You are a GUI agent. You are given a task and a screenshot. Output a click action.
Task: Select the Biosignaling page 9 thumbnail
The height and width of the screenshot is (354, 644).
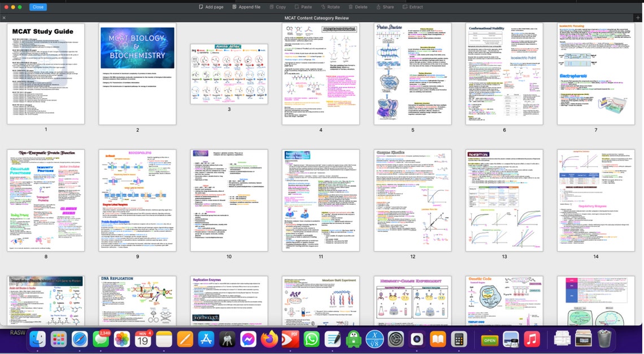137,200
